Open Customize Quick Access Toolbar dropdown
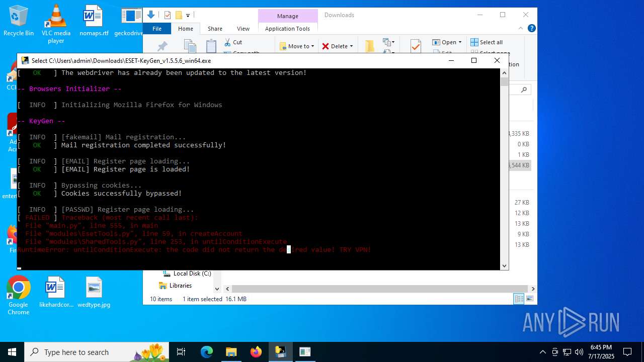 (188, 16)
